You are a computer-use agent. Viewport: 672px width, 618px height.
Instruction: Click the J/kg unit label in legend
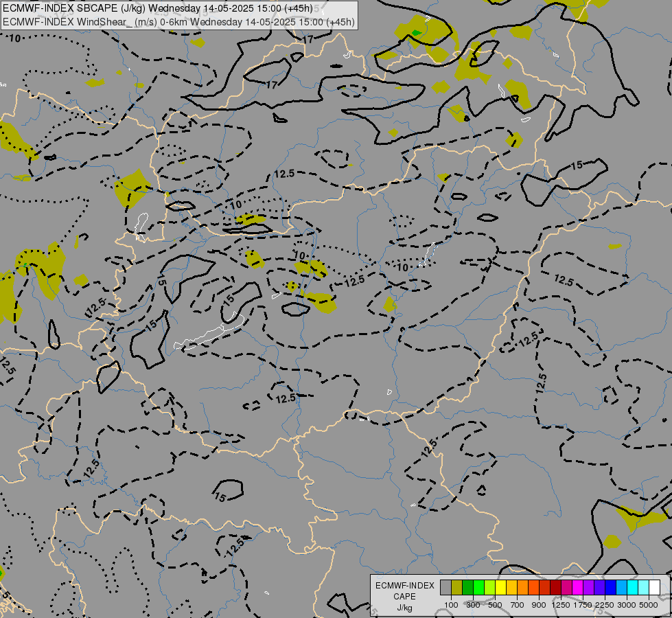coord(404,608)
